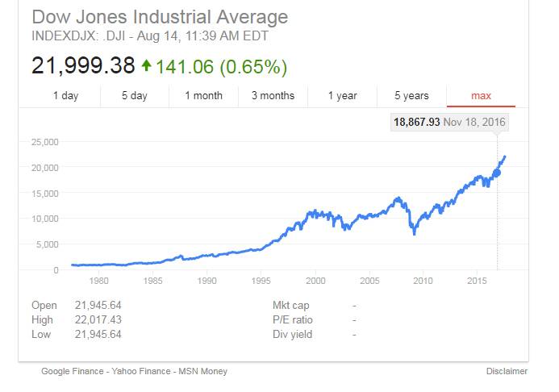Screen dimensions: 559x392
Task: Click the chart line peak near 2007
Action: tap(398, 198)
